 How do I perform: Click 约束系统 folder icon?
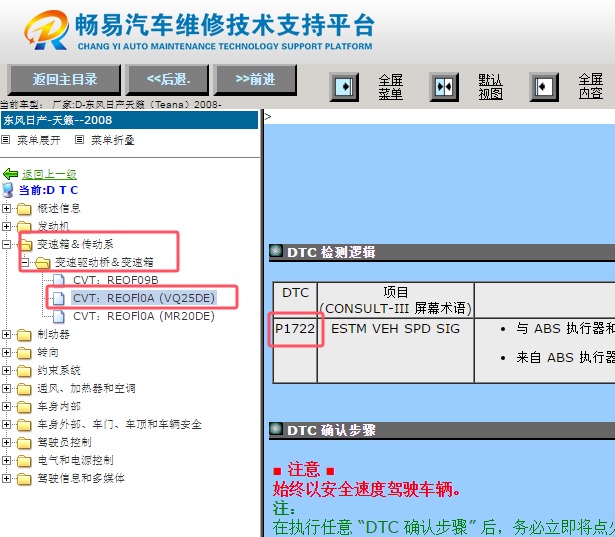tap(24, 371)
